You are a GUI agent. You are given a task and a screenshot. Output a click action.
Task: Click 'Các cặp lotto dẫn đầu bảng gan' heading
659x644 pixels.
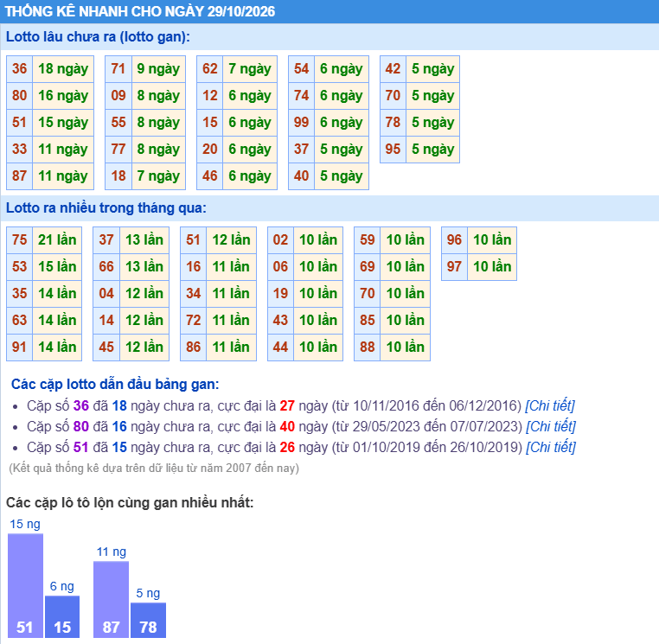pos(115,384)
